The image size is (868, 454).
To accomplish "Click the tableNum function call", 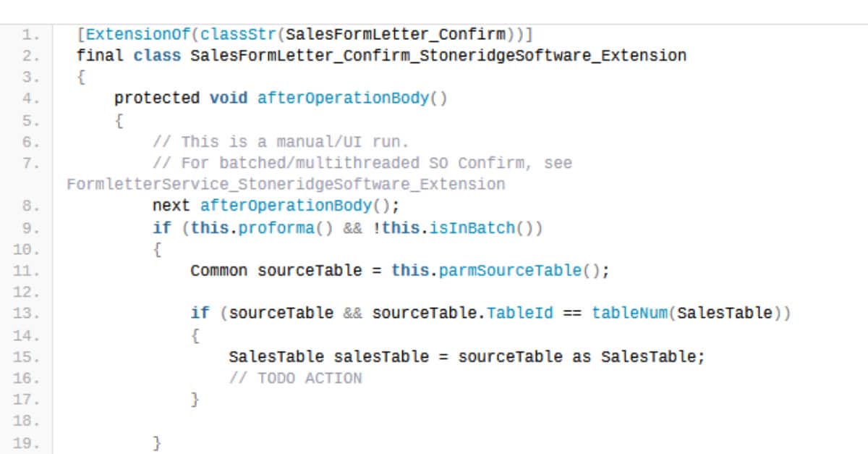I will click(x=625, y=314).
